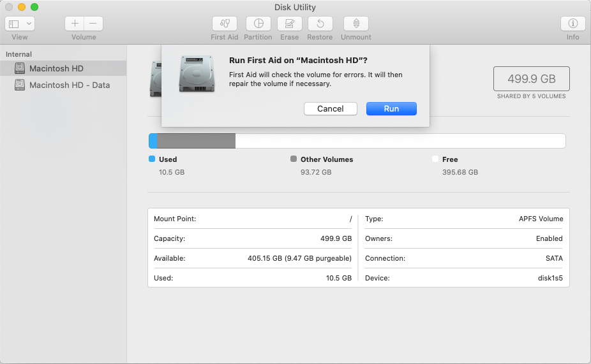Click the gray Other Volumes bar segment

click(196, 141)
